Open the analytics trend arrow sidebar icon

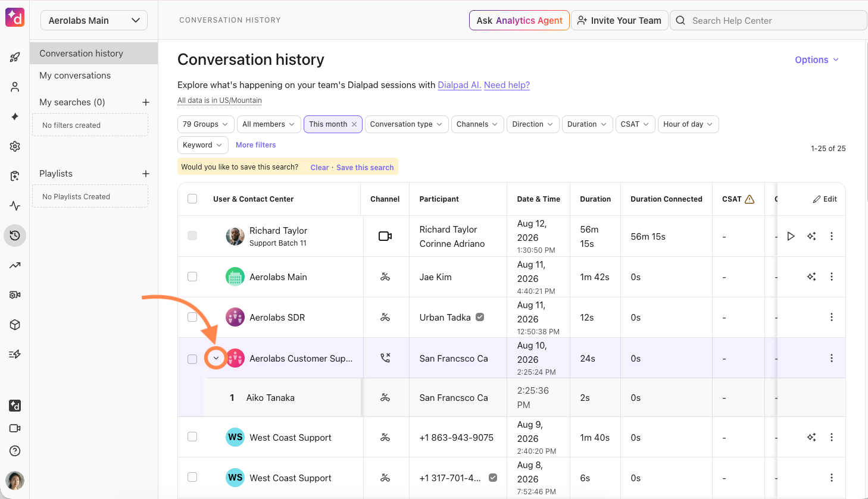click(x=15, y=265)
